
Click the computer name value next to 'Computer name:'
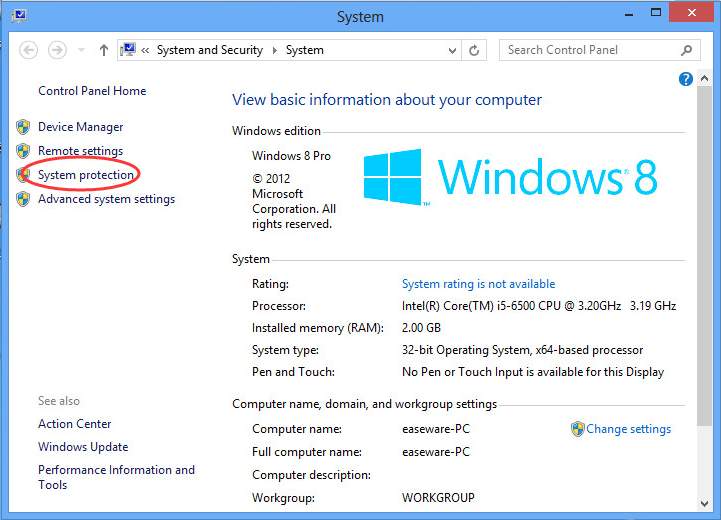pos(436,429)
